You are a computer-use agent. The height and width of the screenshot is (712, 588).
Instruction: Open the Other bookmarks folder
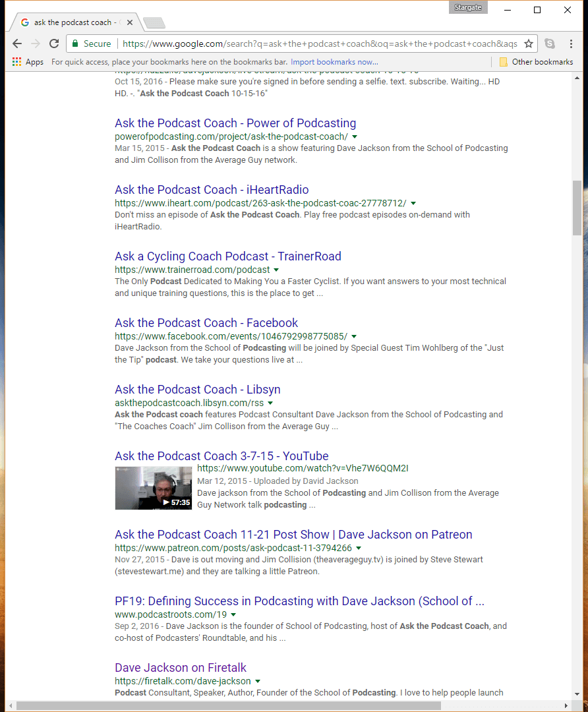pos(536,62)
